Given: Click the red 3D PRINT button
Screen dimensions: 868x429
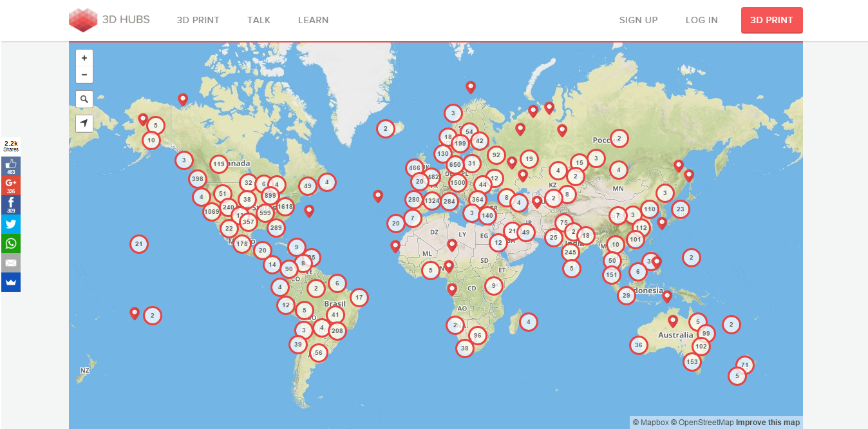Looking at the screenshot, I should coord(772,20).
